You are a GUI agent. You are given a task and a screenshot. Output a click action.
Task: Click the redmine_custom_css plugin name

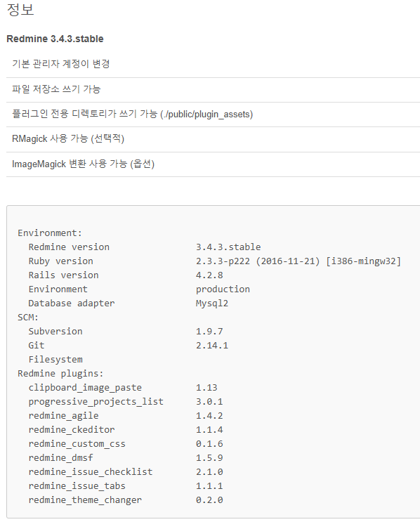(x=77, y=444)
